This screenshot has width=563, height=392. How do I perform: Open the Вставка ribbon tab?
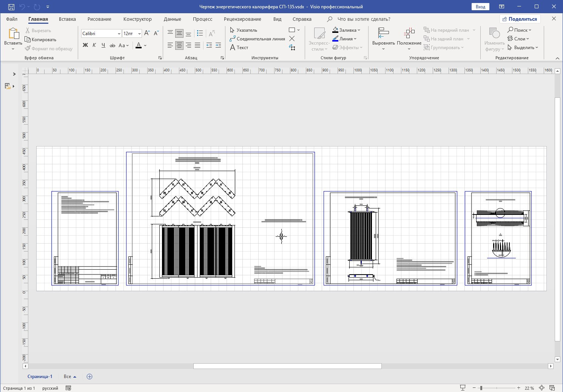[x=67, y=19]
